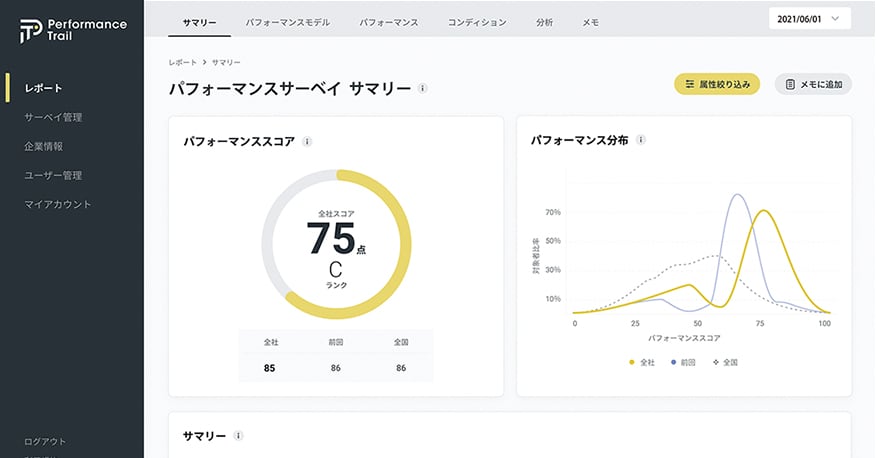Click the メモに追加 button
The image size is (876, 458).
[x=813, y=85]
